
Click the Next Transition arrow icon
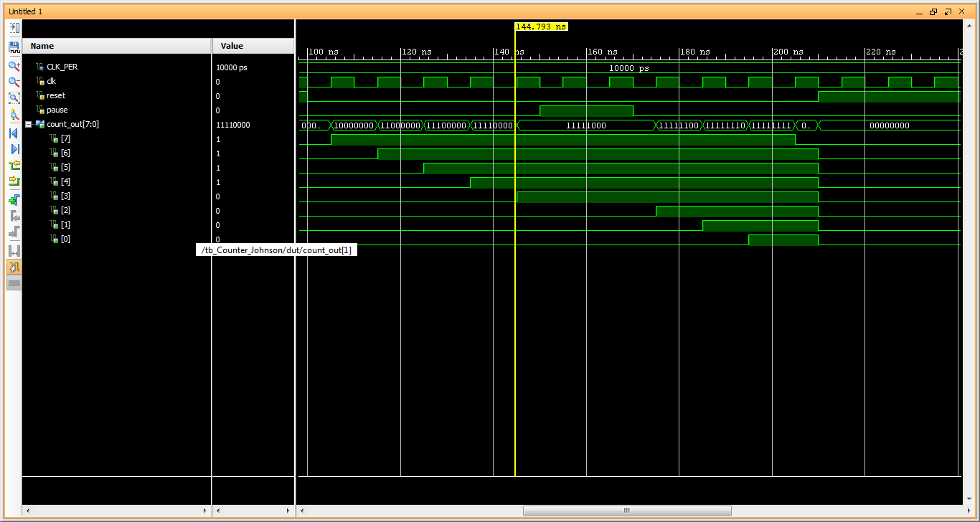coord(14,181)
